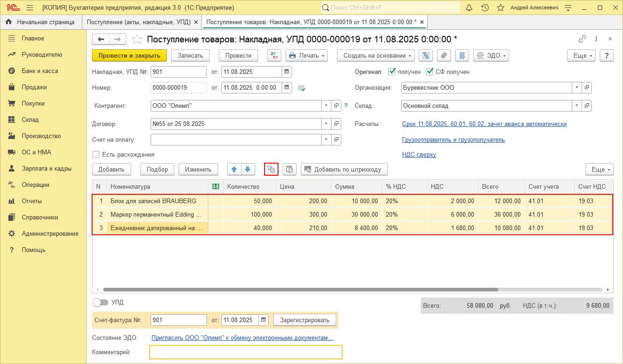Viewport: 623px width, 364px height.
Task: Uncheck the СФ получен checkbox
Action: [x=430, y=72]
